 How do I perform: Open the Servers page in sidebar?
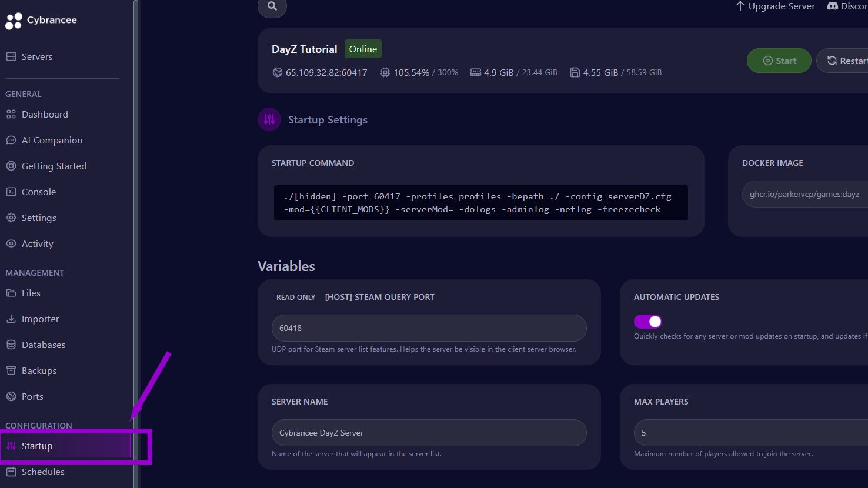[36, 57]
